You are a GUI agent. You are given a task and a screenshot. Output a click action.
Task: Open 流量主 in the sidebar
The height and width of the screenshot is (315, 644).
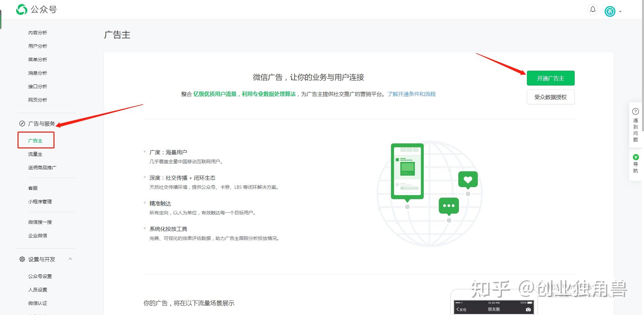tap(35, 154)
